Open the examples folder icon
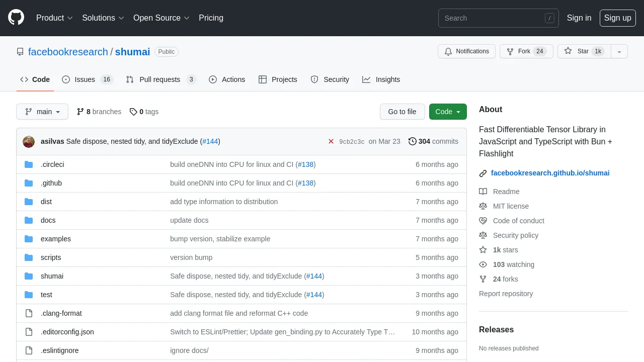This screenshot has height=362, width=644. click(x=29, y=239)
